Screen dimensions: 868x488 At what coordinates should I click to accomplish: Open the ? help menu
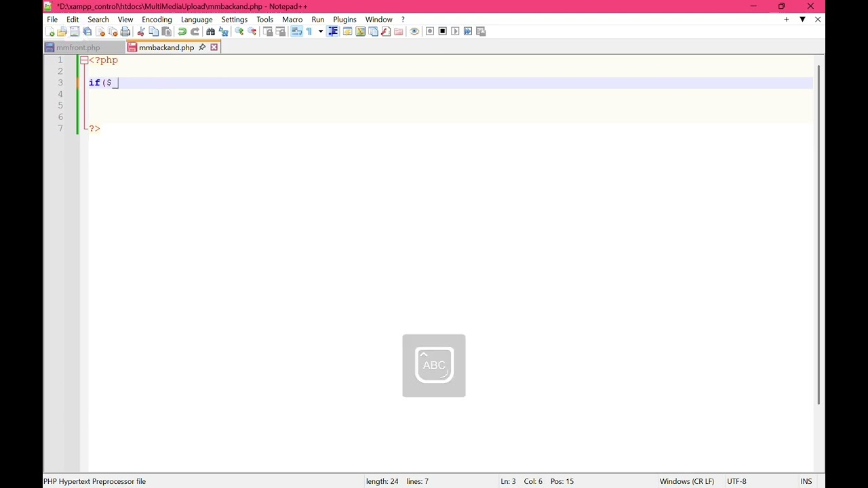[403, 19]
